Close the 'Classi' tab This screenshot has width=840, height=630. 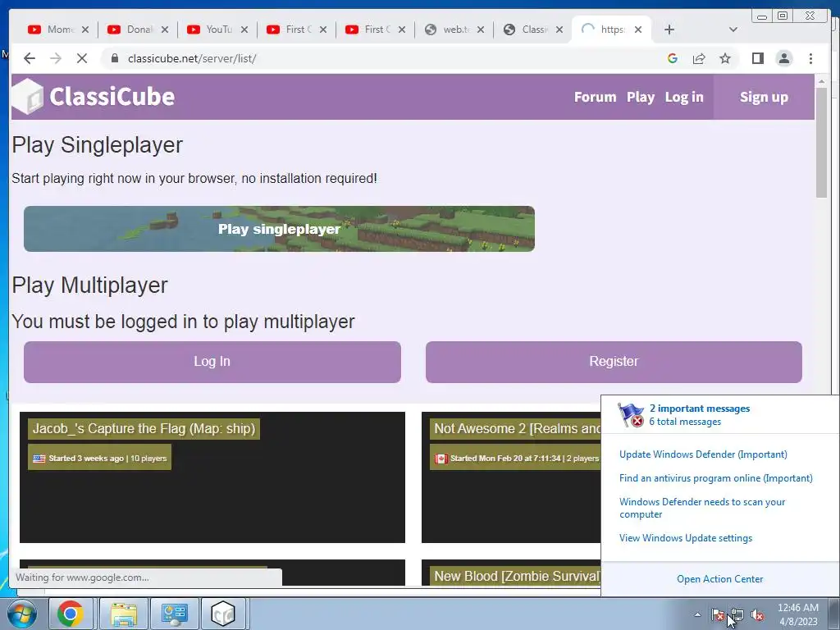pyautogui.click(x=559, y=30)
